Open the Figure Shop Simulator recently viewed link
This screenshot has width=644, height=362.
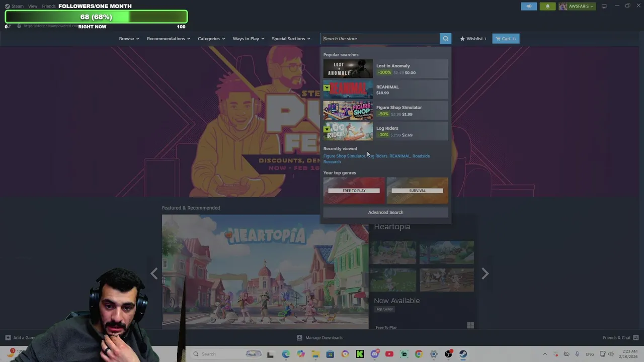point(344,156)
